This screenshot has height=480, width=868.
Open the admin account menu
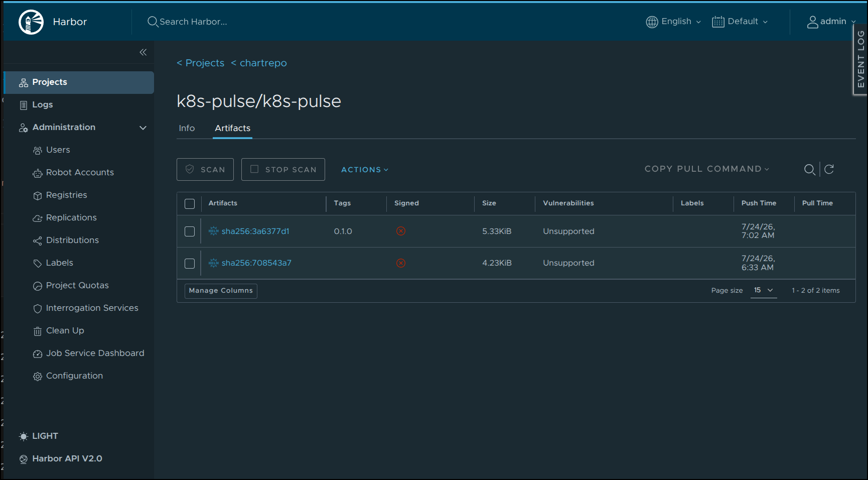(x=831, y=22)
